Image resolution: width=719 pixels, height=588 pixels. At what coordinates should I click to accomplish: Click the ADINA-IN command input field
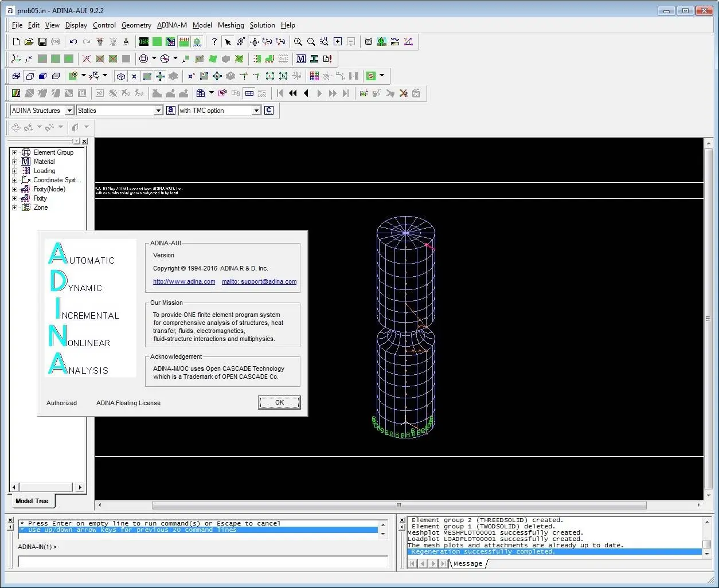203,562
